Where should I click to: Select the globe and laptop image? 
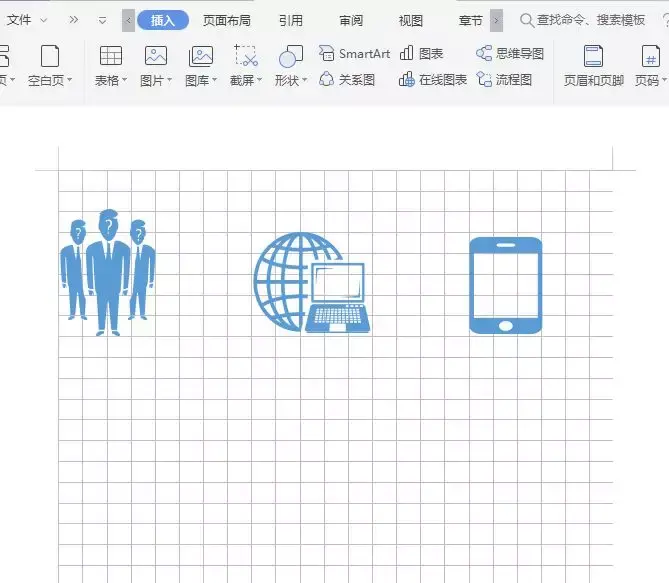point(312,283)
